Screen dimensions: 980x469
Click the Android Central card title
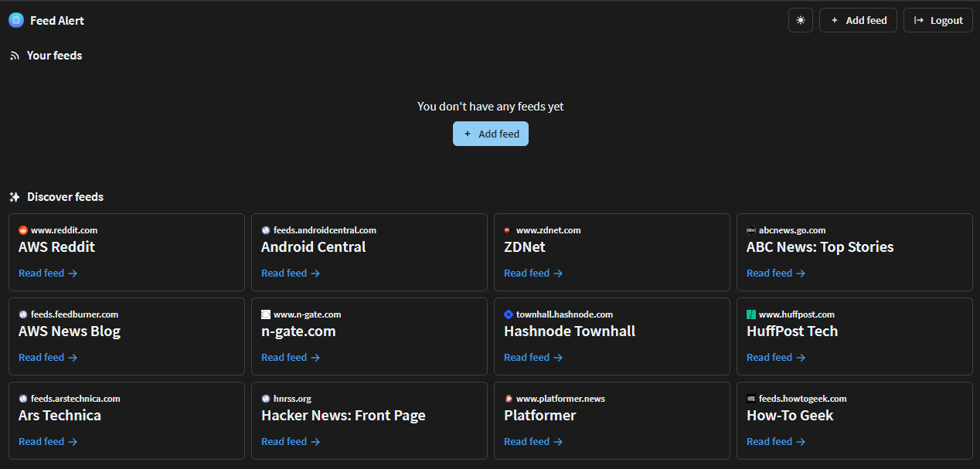314,247
